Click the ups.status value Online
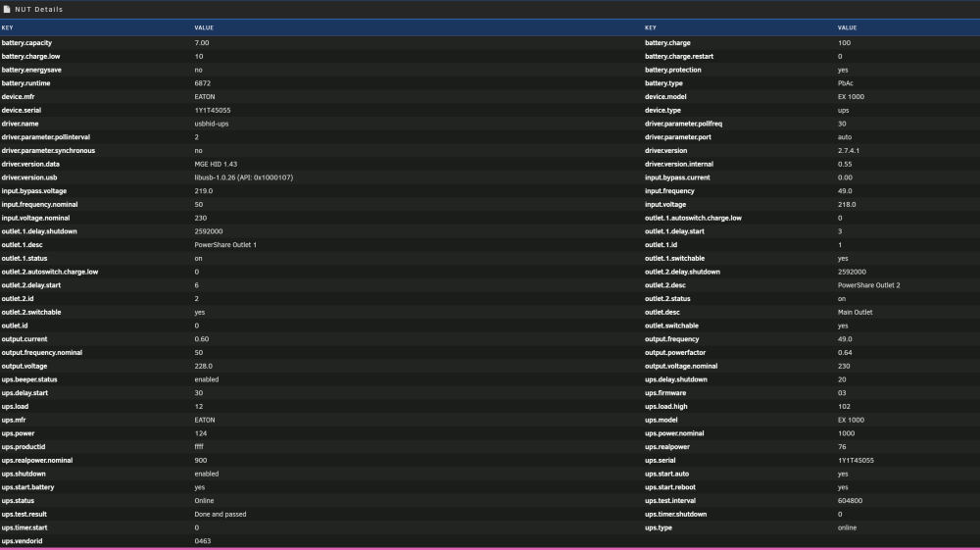 point(205,501)
